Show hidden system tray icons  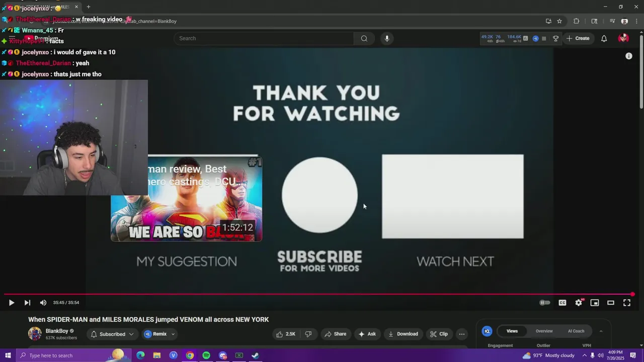coord(584,355)
